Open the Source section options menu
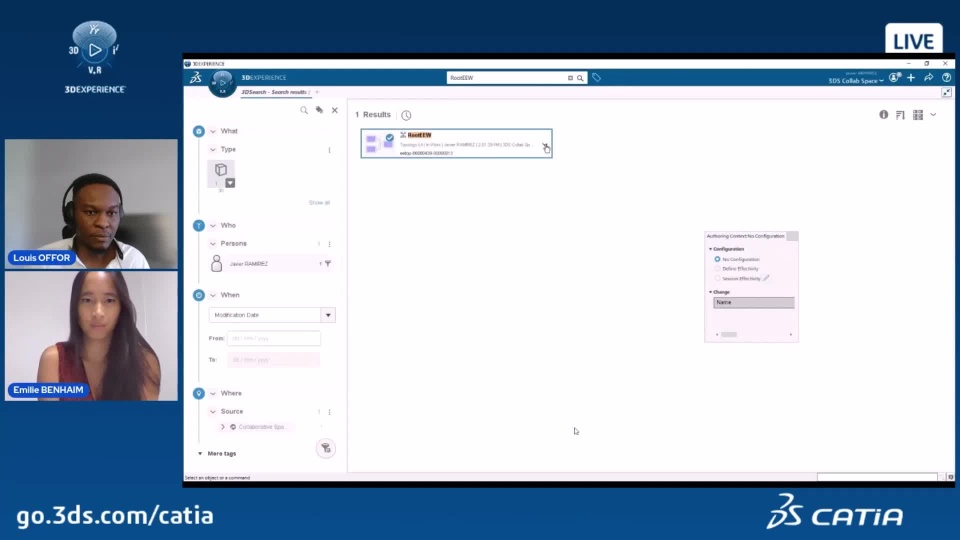This screenshot has width=960, height=540. [329, 412]
